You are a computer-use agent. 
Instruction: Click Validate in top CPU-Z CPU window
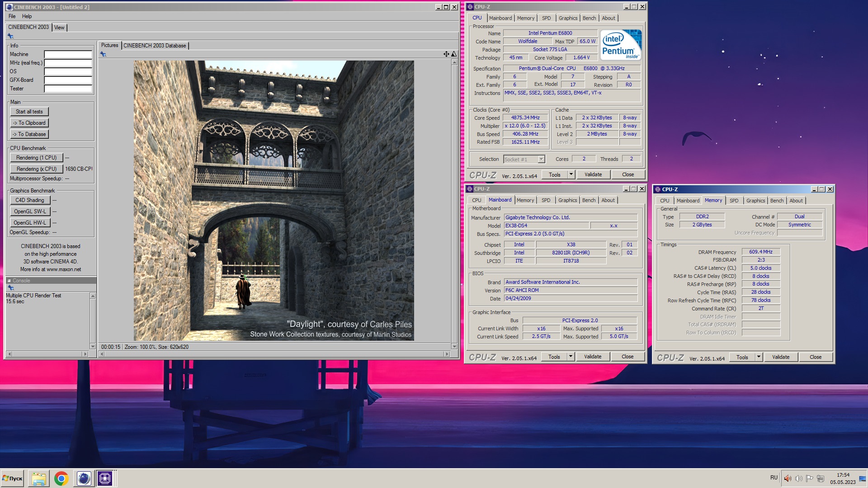pos(593,174)
